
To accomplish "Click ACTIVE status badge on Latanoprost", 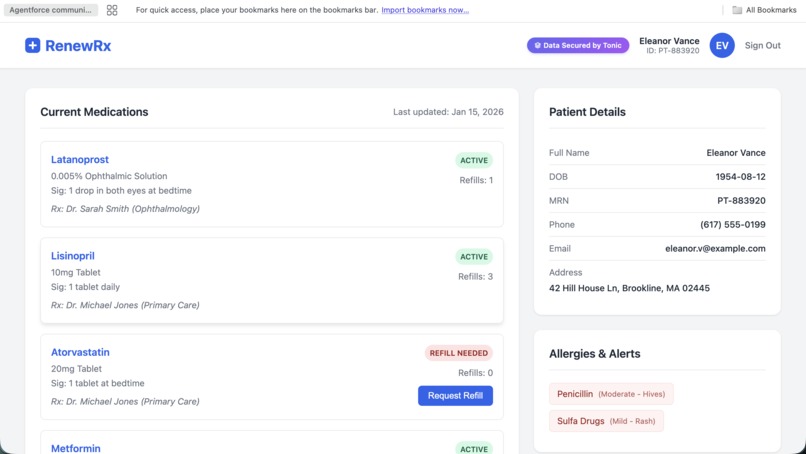I will click(x=474, y=160).
